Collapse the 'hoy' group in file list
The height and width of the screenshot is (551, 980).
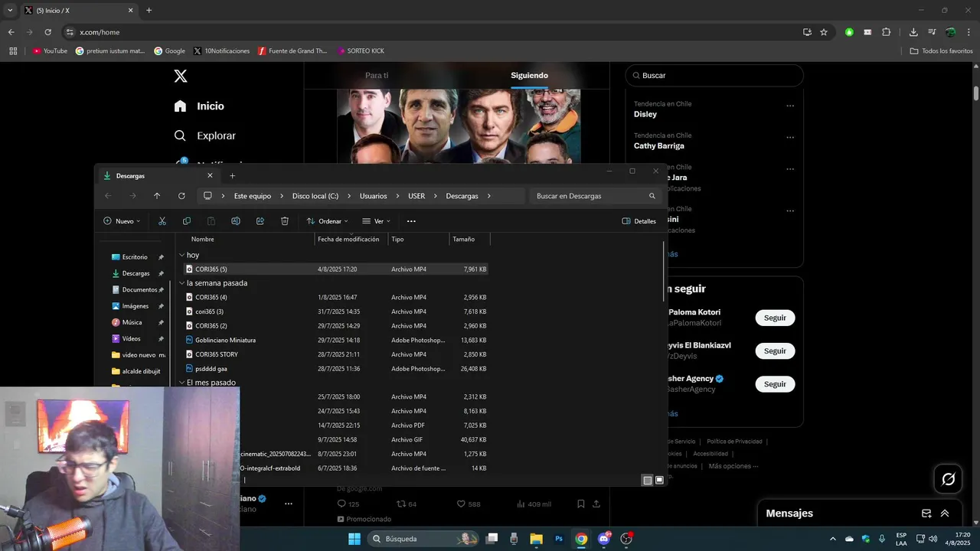tap(181, 255)
